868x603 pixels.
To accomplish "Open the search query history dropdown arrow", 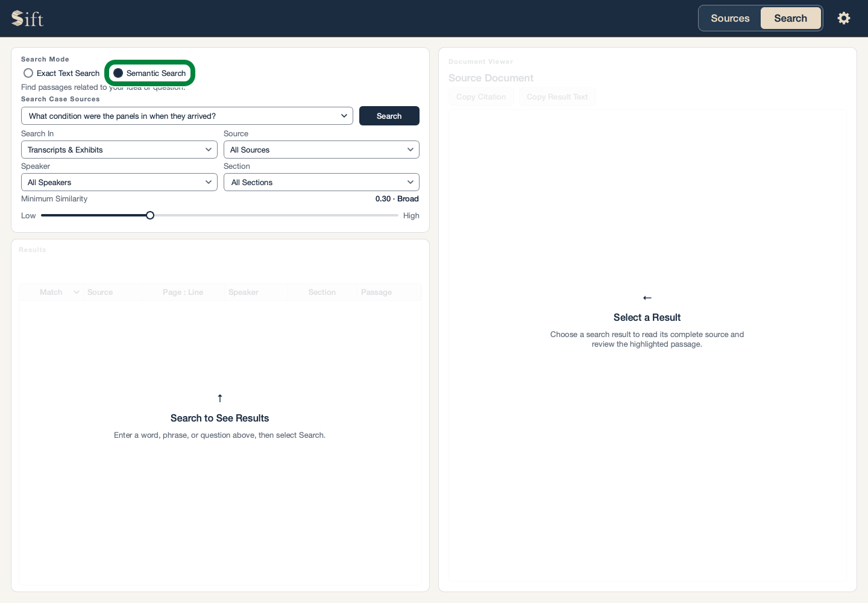I will [344, 116].
